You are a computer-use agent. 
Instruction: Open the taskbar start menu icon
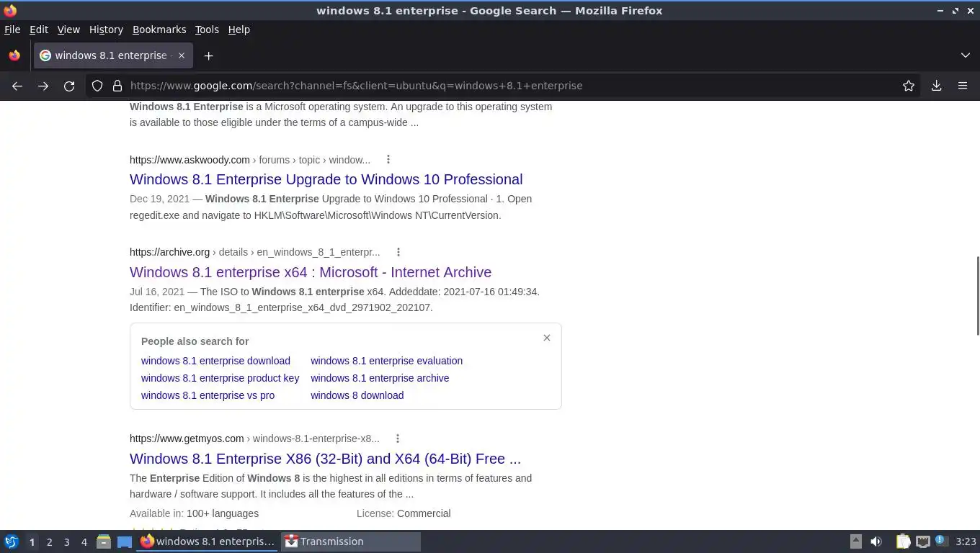(12, 541)
